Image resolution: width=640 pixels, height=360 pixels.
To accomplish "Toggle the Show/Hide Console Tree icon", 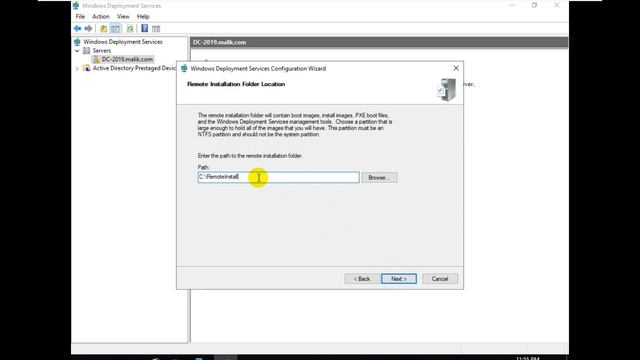I will [x=116, y=29].
